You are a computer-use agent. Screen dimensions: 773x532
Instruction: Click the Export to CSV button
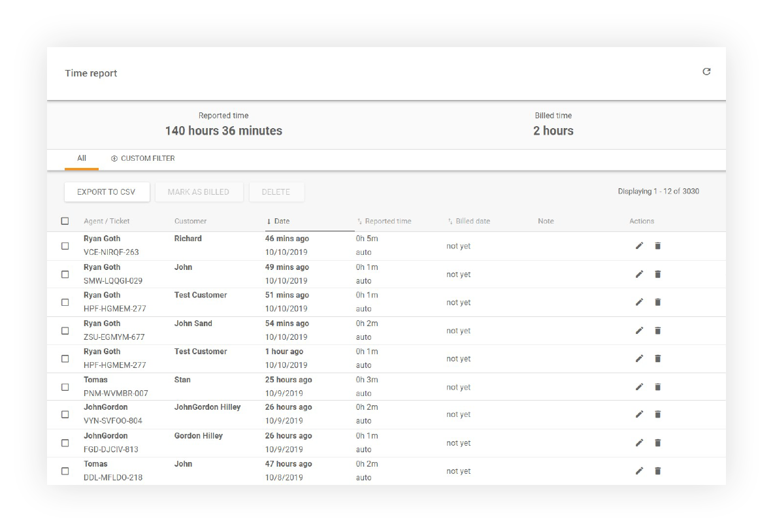coord(107,191)
